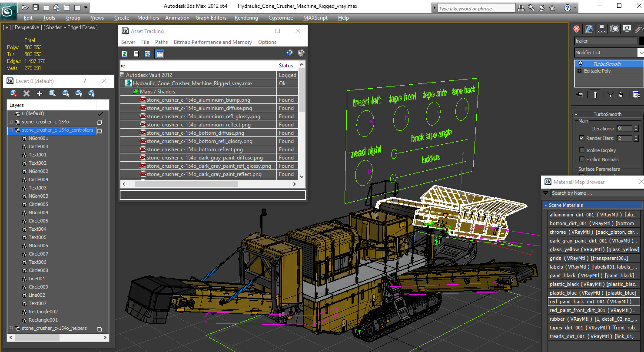Open the Display command panel tab
The image size is (644, 352).
click(627, 29)
